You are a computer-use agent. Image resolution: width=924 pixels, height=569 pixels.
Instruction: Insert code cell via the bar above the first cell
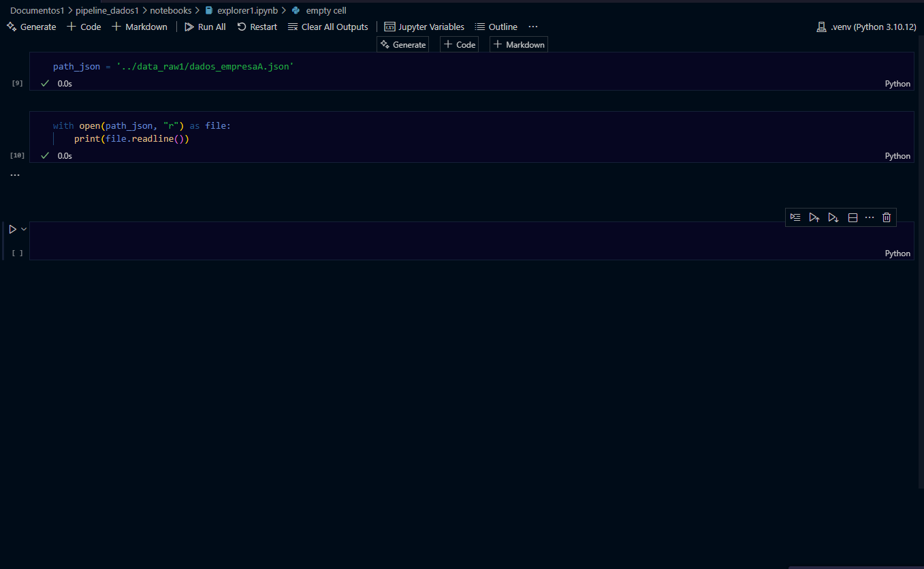tap(460, 44)
